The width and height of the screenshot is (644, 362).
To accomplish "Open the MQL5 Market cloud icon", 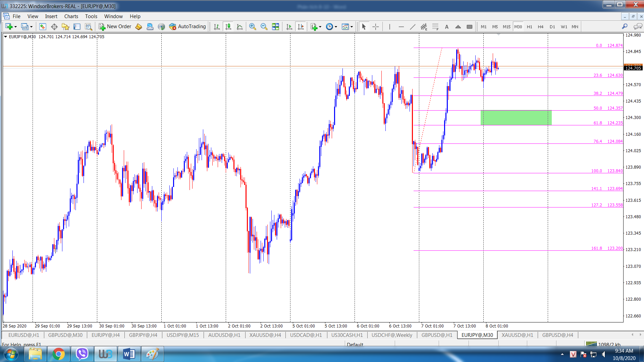I will [x=150, y=26].
